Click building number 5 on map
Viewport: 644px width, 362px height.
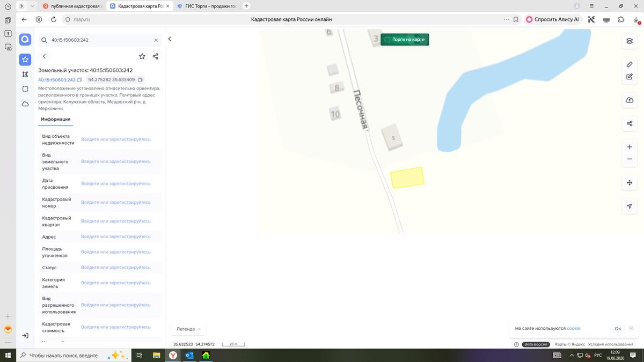click(393, 138)
